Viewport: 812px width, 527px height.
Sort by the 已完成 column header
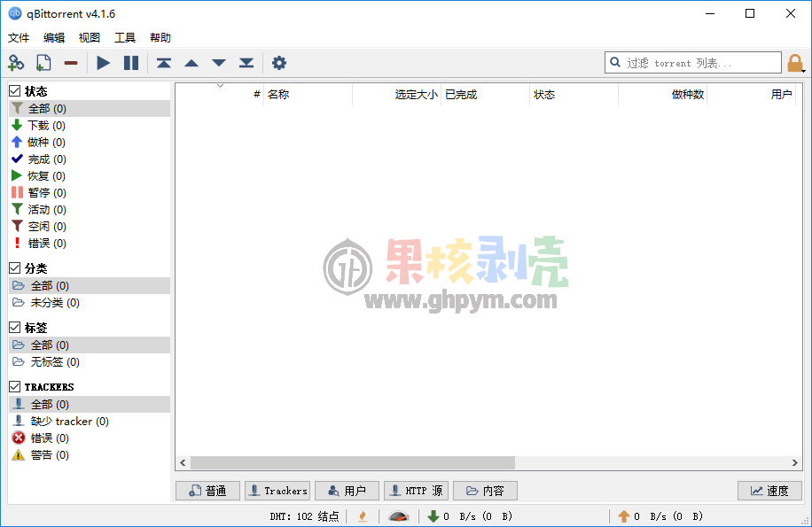click(485, 95)
